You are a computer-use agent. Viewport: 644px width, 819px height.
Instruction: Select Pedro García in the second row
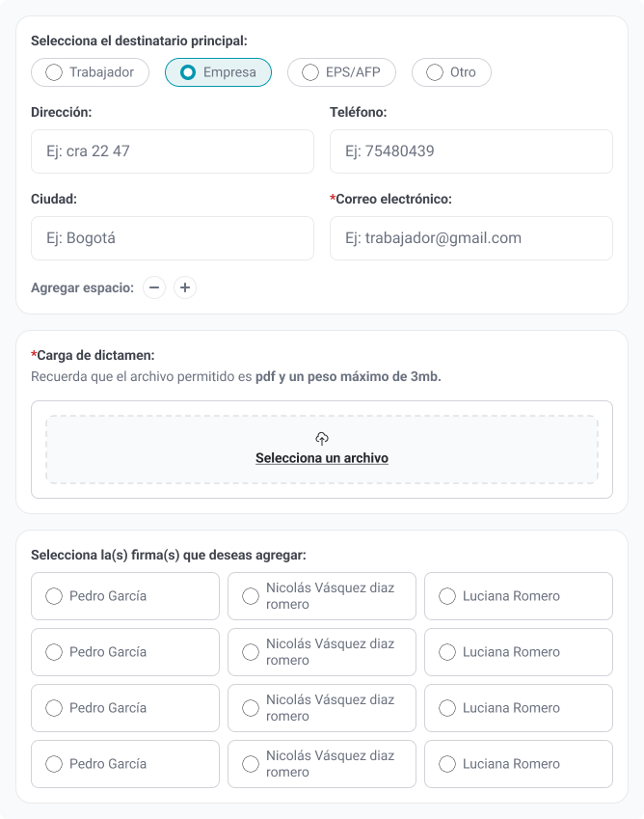125,652
